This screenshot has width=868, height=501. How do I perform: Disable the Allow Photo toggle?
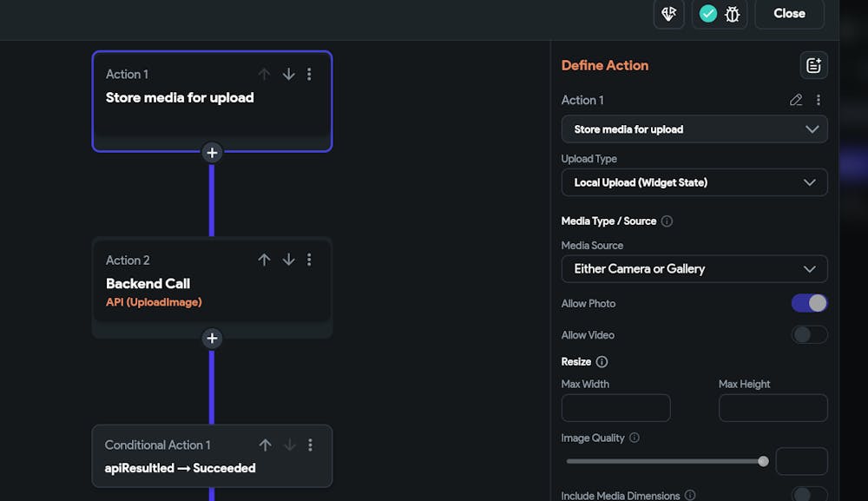(809, 303)
